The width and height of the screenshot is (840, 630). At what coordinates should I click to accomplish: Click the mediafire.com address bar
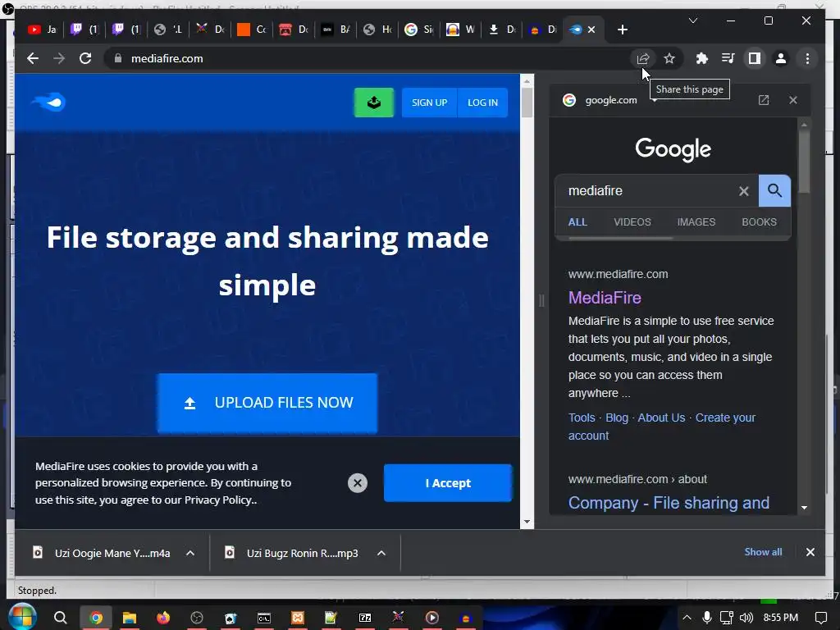[370, 58]
